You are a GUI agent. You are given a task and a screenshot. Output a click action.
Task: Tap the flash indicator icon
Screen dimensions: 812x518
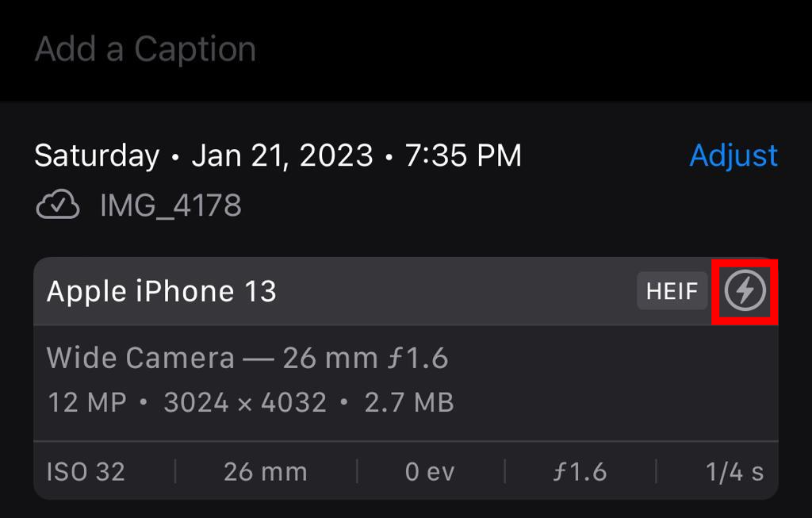(x=745, y=291)
